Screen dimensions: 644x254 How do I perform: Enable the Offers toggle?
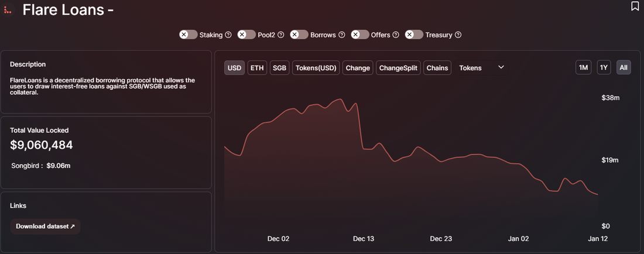(x=360, y=35)
